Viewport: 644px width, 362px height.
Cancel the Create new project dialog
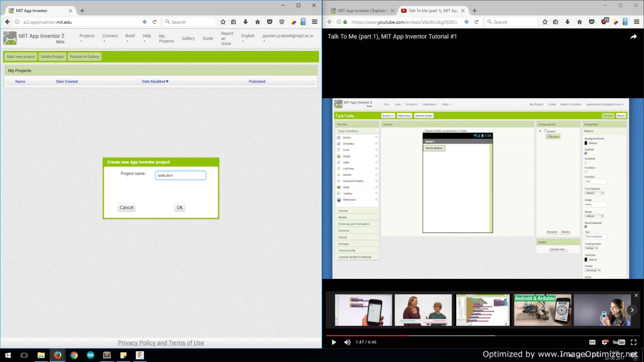[127, 207]
